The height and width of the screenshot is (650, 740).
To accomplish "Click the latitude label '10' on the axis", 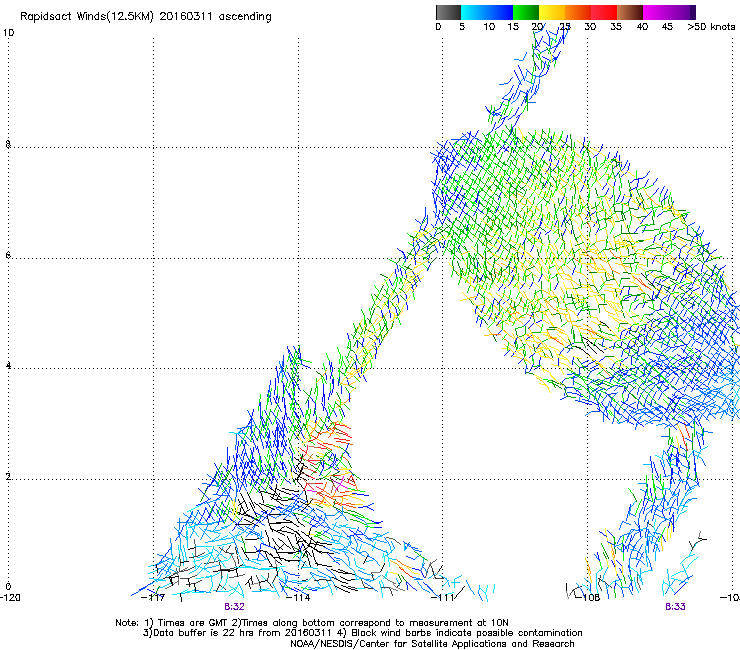I will pyautogui.click(x=8, y=33).
